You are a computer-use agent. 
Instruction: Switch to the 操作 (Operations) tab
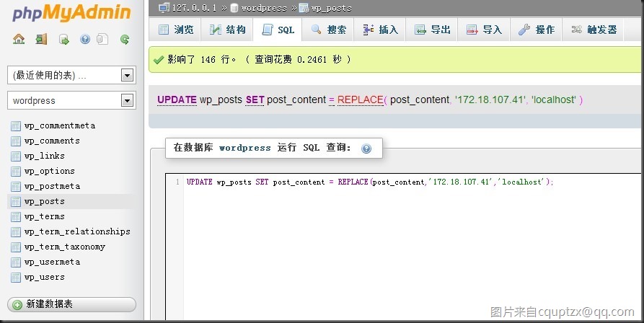(x=536, y=30)
